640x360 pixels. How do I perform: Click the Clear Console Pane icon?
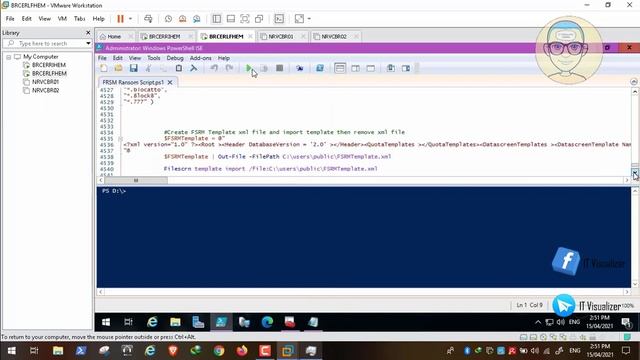(x=193, y=68)
